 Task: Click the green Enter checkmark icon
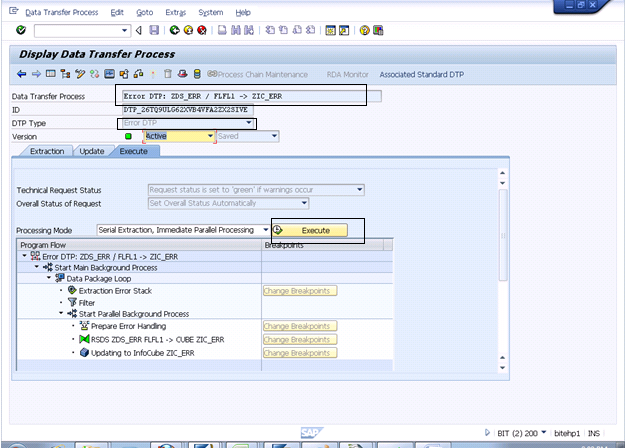click(21, 30)
